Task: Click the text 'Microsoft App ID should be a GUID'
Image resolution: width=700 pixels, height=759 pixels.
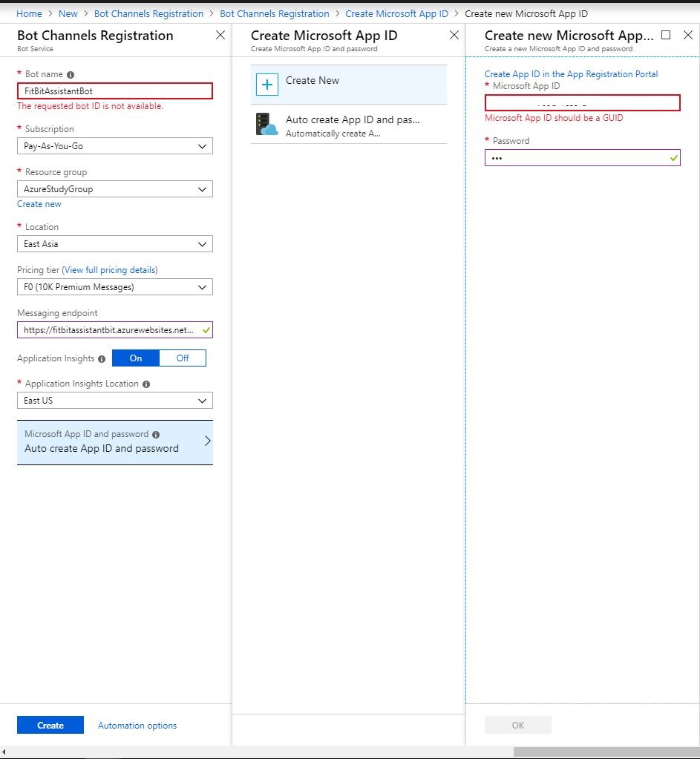Action: (554, 118)
